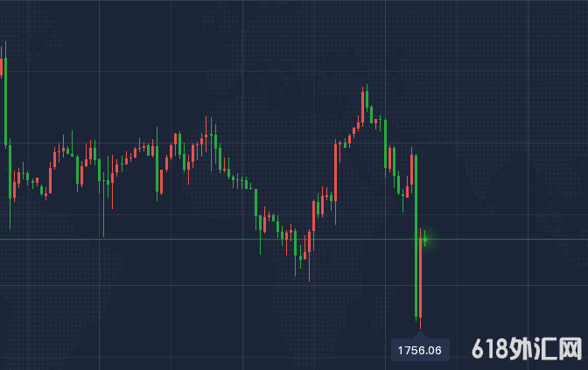Viewport: 588px width, 370px height.
Task: Click the red candle directly above the 1756.06 label
Action: [421, 278]
